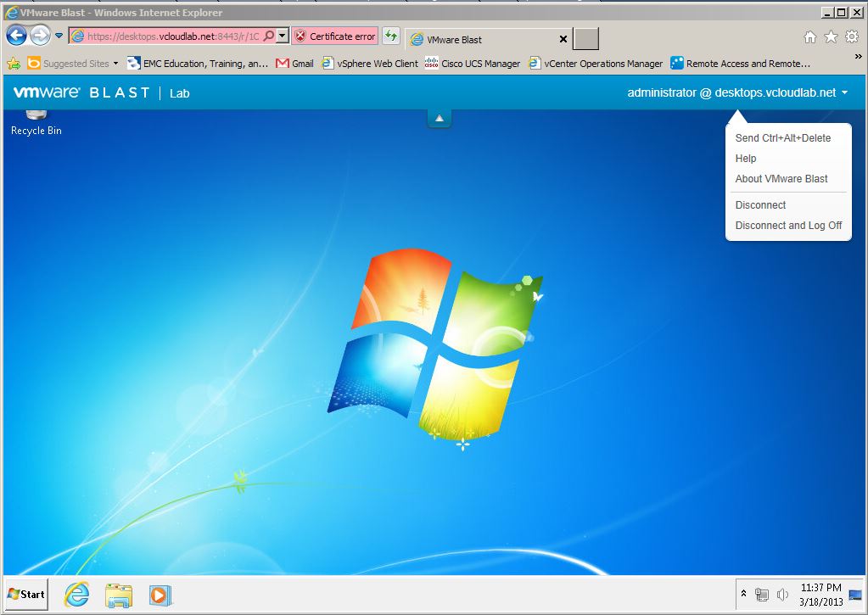Go back with the browser Back arrow
868x615 pixels.
pyautogui.click(x=16, y=36)
